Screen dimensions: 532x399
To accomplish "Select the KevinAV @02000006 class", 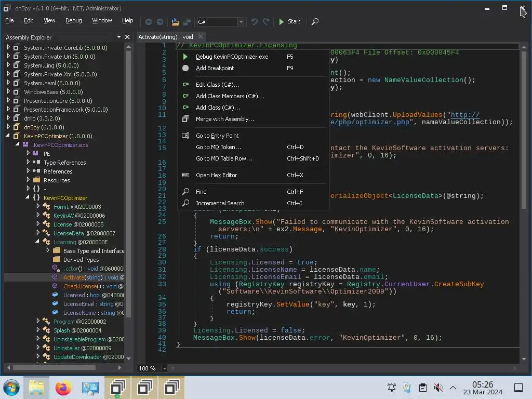I will (79, 216).
